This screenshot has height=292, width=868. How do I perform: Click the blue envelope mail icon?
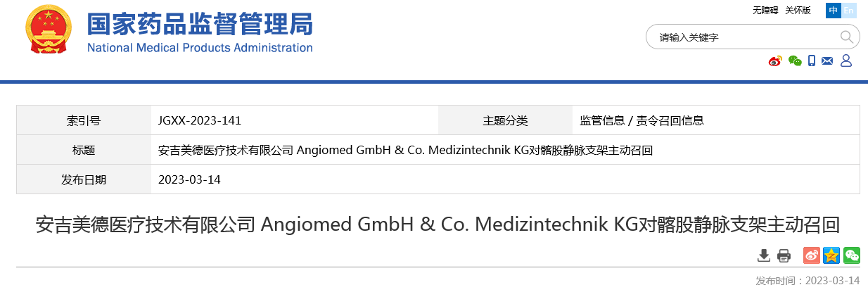pos(827,61)
